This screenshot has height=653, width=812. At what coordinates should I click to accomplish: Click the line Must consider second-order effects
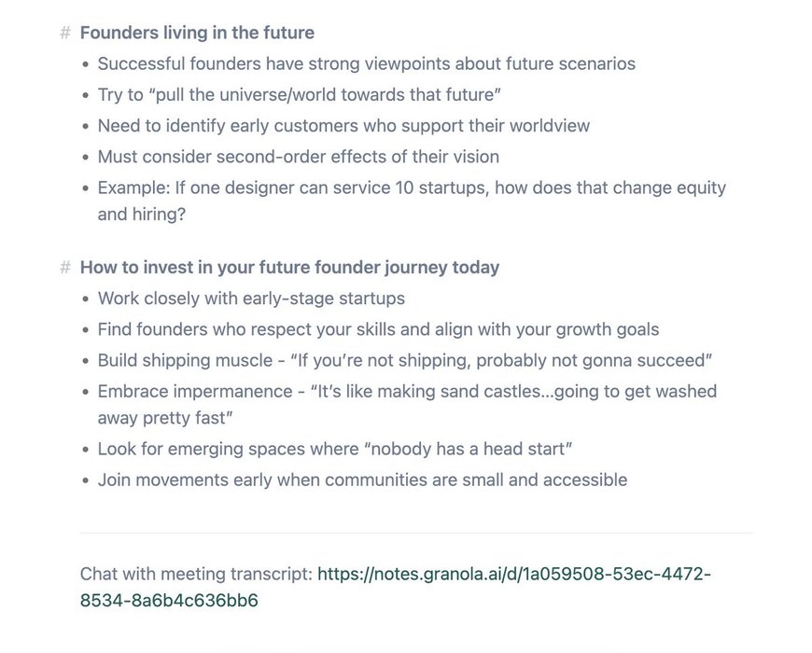pos(299,157)
